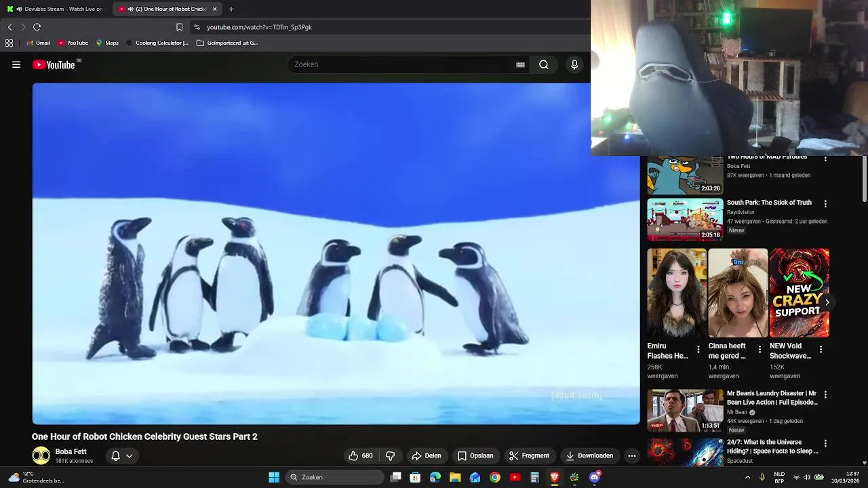868x488 pixels.
Task: Open options for Two Hours of MAD Parodies
Action: (825, 159)
